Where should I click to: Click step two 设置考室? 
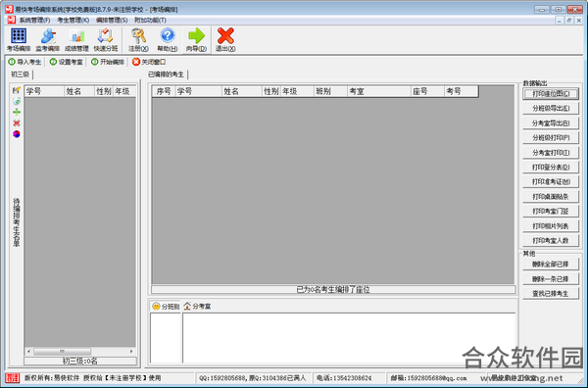[66, 62]
